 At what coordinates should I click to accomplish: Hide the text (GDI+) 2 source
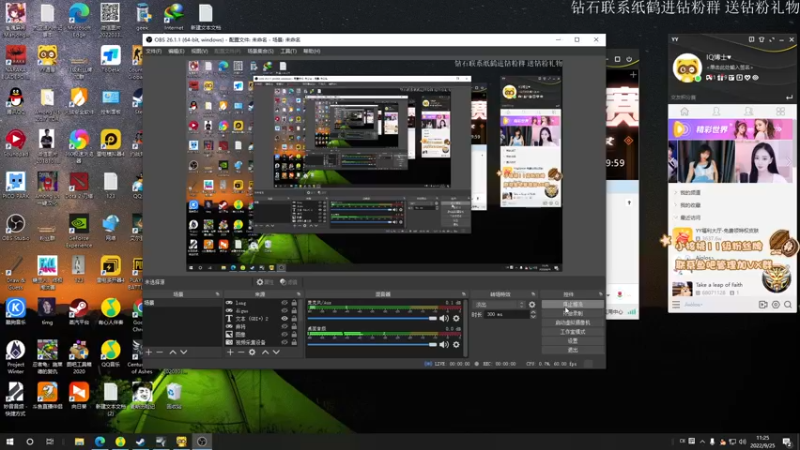click(285, 318)
